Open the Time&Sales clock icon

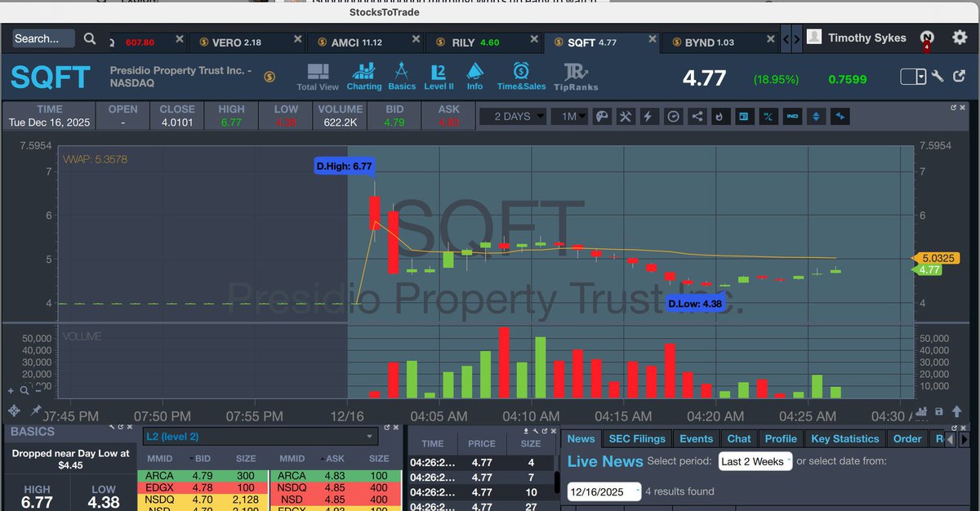click(521, 77)
